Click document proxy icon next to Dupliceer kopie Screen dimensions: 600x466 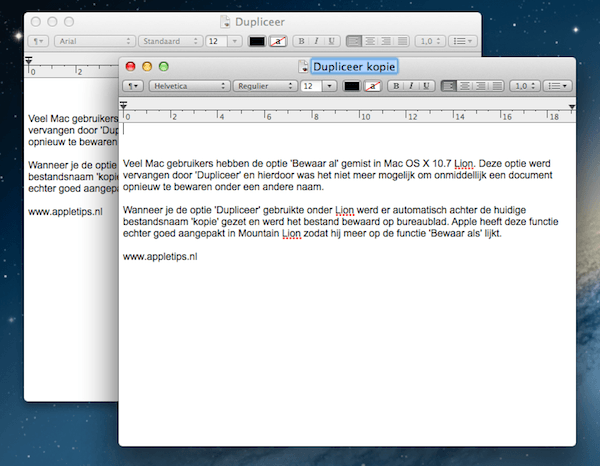(x=303, y=67)
